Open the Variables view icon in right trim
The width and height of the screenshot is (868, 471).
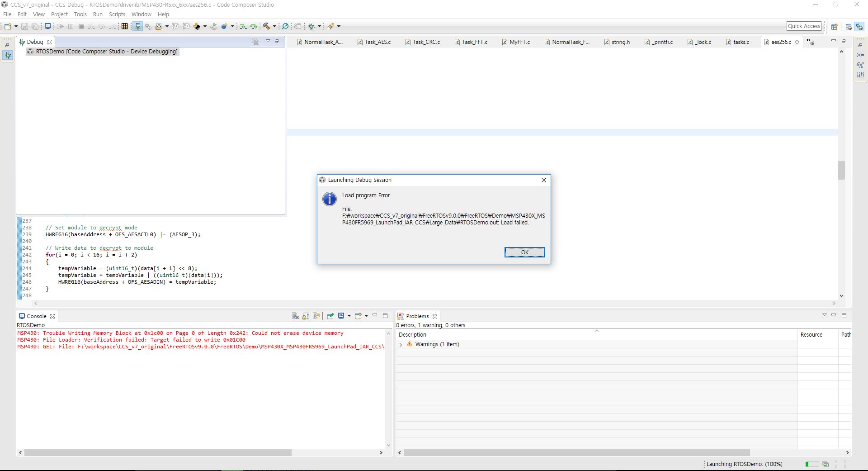click(x=860, y=55)
